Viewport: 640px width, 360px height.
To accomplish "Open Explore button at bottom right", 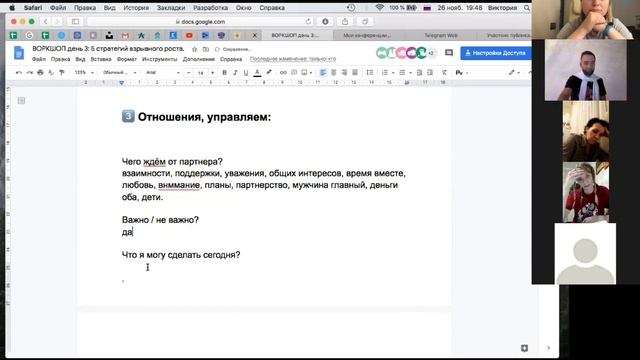I will tap(524, 348).
